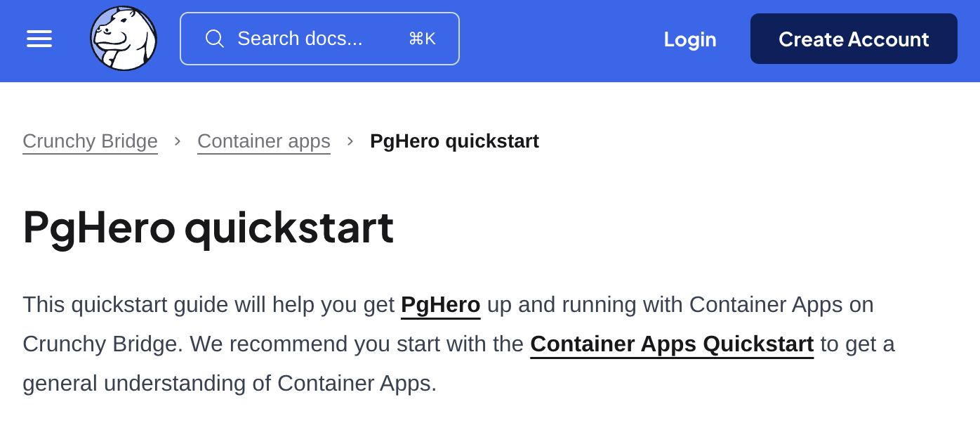
Task: Select the current PgHero quickstart breadcrumb
Action: click(454, 141)
